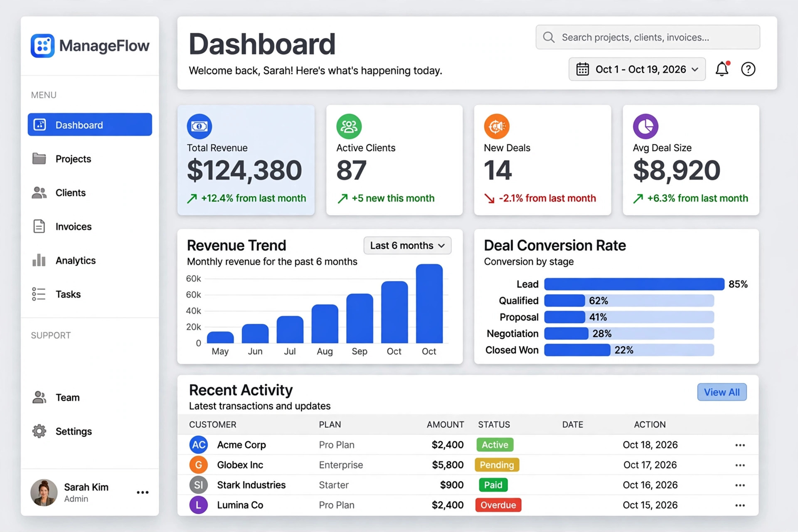
Task: Open notifications bell icon
Action: pos(722,69)
